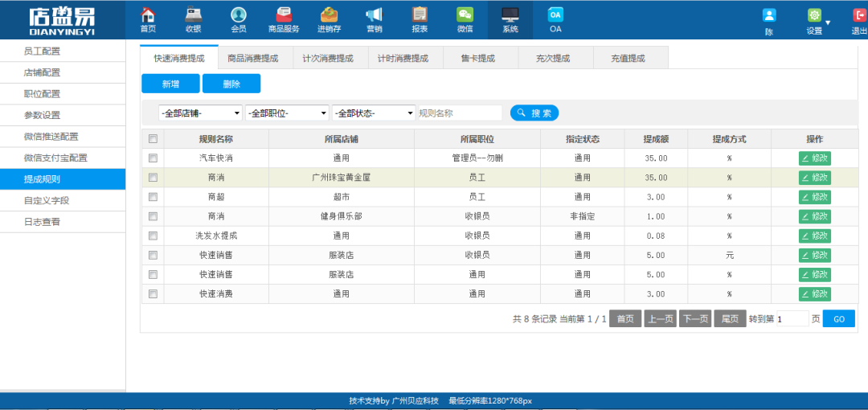Open the 首页 home icon
Image resolution: width=868 pixels, height=410 pixels.
tap(148, 15)
